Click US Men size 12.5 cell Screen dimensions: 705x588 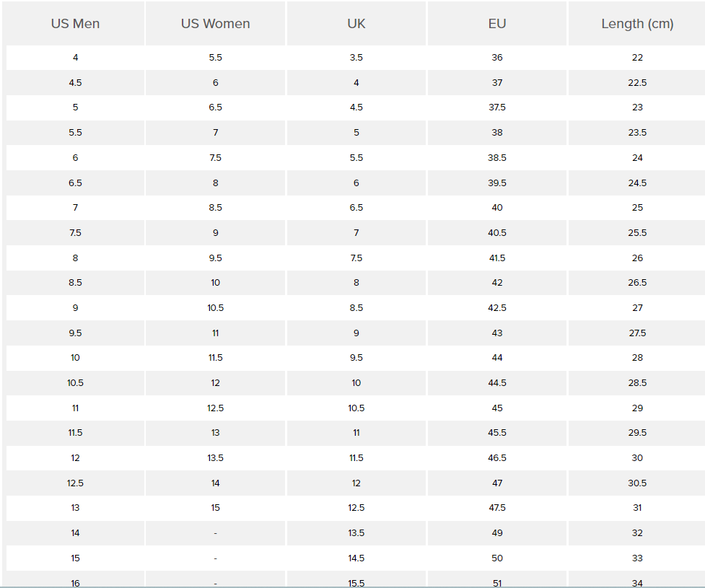(x=75, y=483)
